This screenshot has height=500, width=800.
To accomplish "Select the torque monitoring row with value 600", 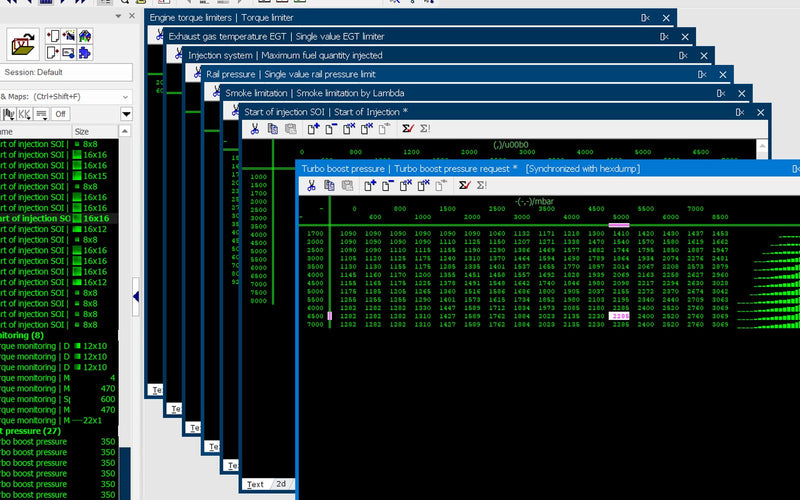I will coord(59,399).
